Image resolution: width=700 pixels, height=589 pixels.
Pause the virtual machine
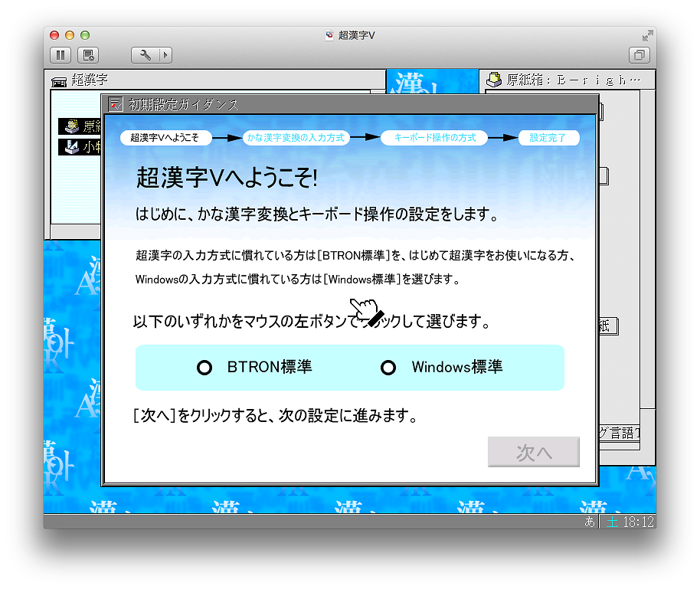(61, 55)
